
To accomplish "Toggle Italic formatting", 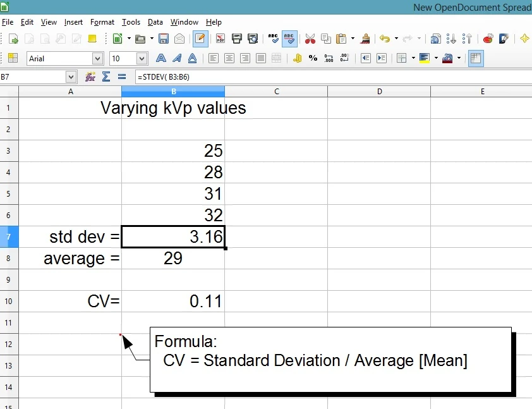I will coord(176,58).
